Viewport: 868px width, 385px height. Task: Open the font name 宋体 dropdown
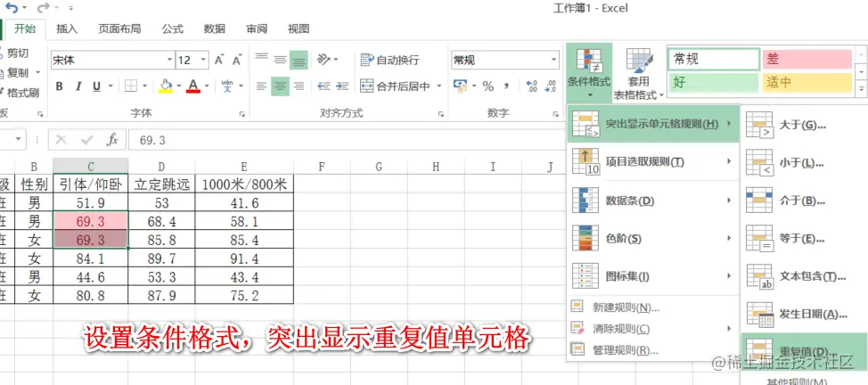coord(170,60)
